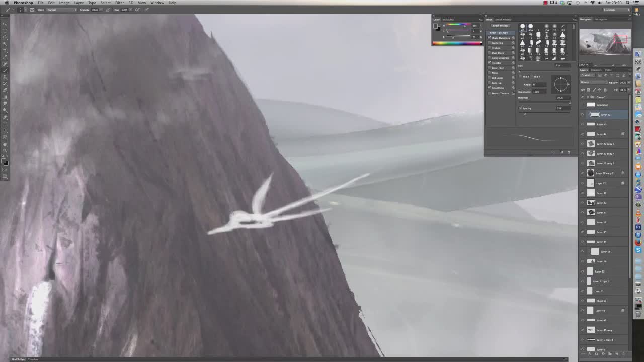
Task: Click the hue spectrum color ramp
Action: click(457, 43)
